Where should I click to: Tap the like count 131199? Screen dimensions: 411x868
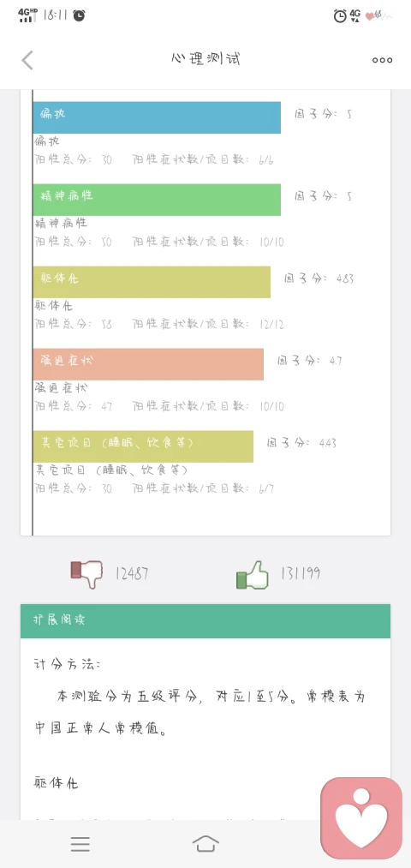tap(300, 573)
